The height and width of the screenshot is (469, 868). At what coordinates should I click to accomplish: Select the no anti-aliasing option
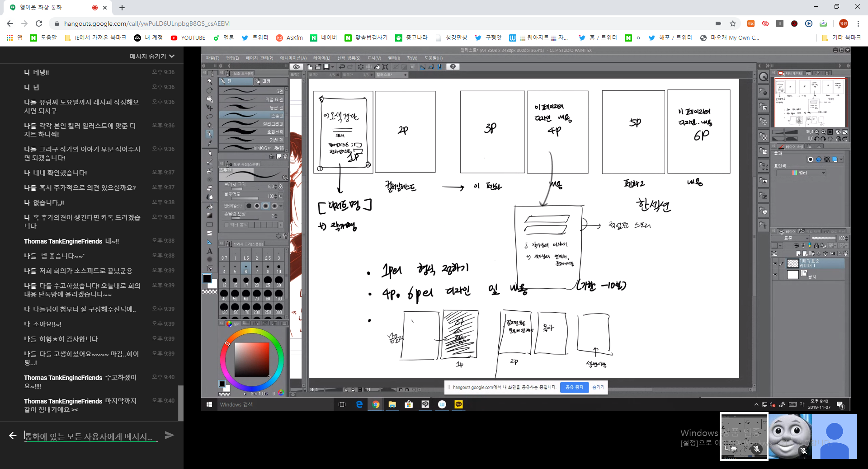tap(249, 206)
